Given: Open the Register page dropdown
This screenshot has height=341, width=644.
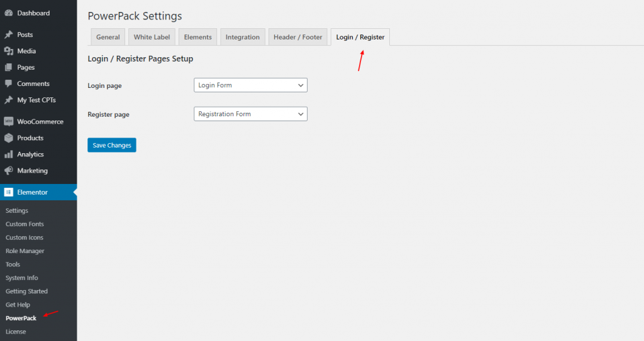Looking at the screenshot, I should 250,114.
